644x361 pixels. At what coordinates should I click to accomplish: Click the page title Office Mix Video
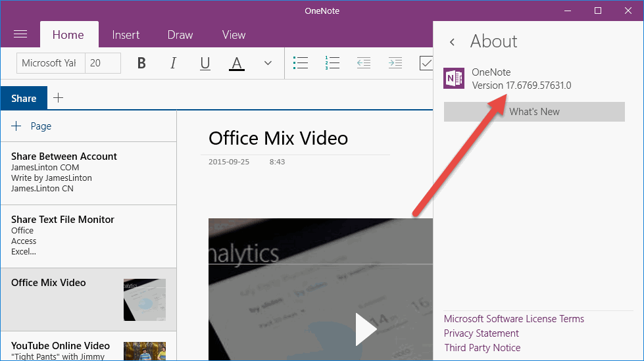pos(278,138)
